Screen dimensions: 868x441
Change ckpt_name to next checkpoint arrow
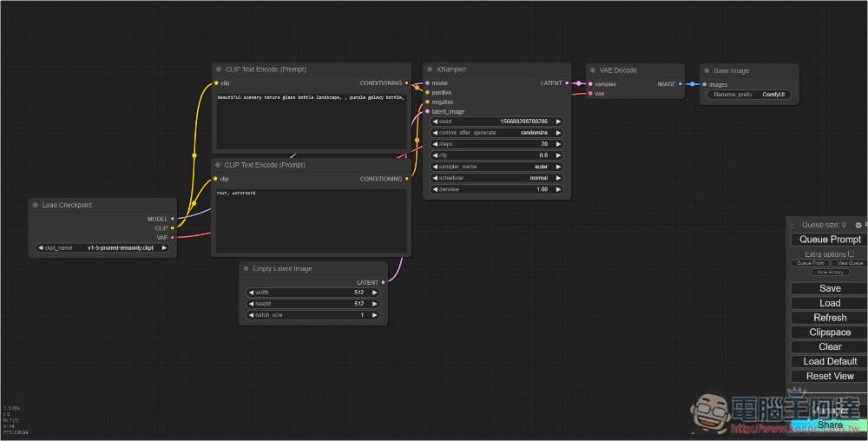click(x=164, y=248)
